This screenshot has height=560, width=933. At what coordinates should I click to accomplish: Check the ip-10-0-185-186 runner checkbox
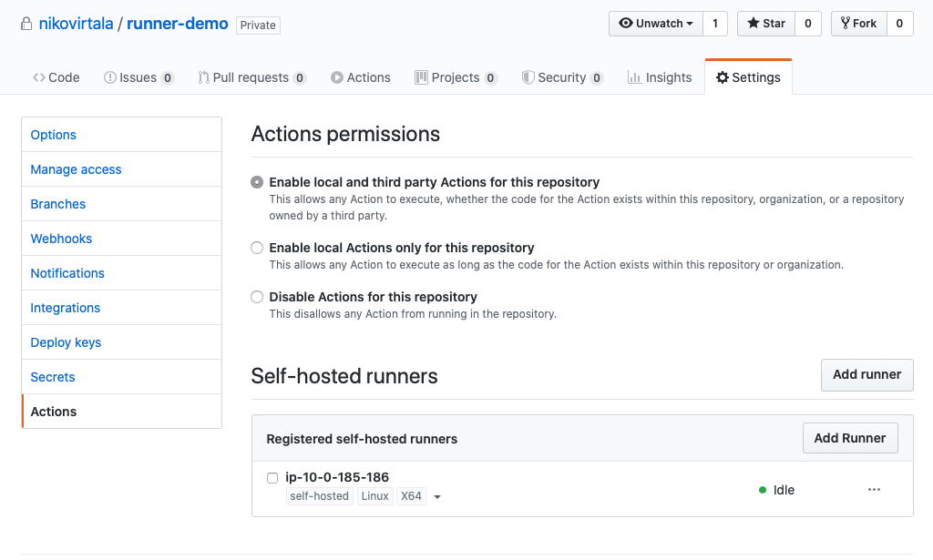[x=272, y=478]
